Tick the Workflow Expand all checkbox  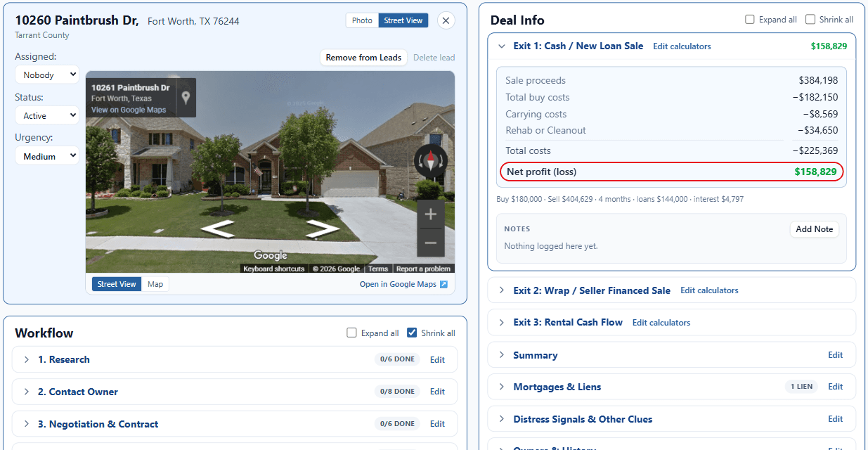(x=351, y=333)
